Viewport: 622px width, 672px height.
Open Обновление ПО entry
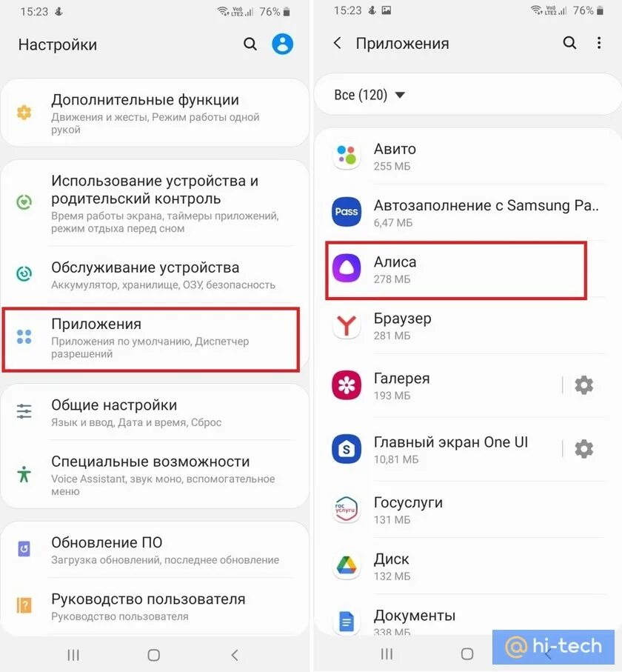154,550
